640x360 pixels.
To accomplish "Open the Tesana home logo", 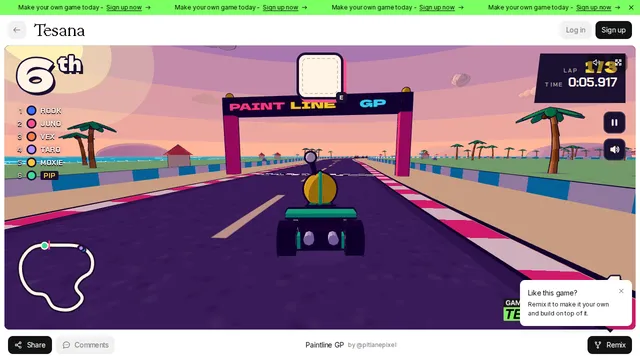I will [x=60, y=30].
